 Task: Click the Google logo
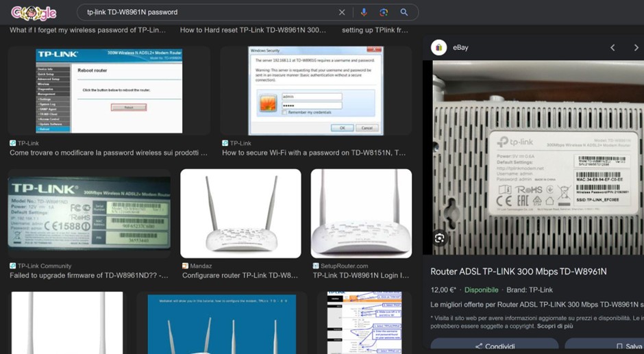pos(34,12)
